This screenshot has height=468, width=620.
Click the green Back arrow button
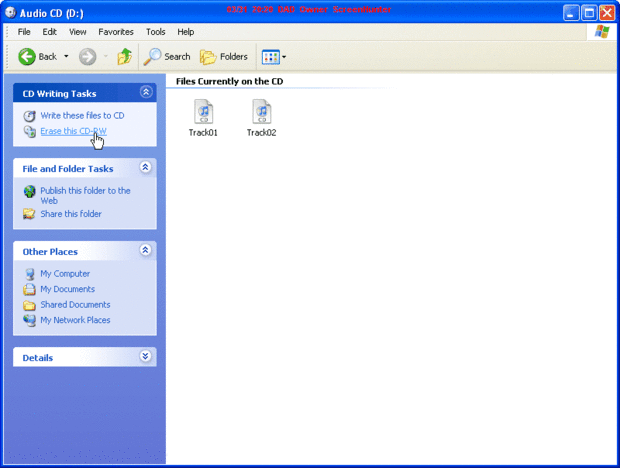click(x=27, y=57)
